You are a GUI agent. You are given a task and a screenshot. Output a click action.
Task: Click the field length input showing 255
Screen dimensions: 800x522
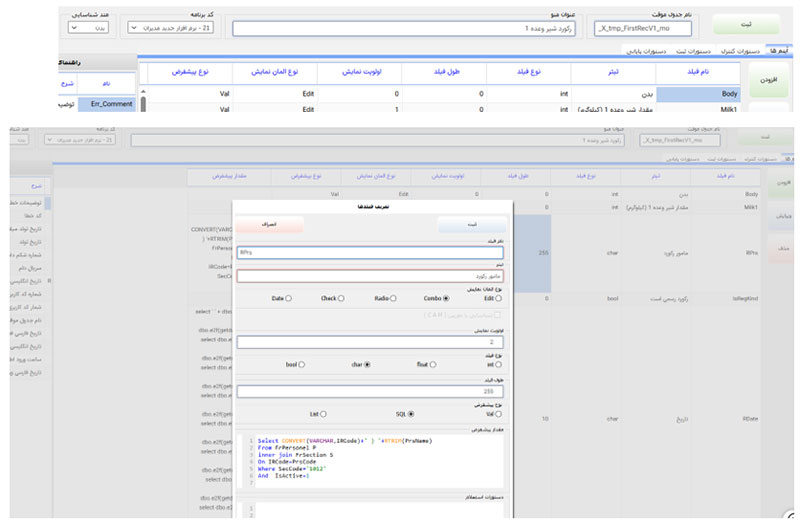click(x=370, y=391)
